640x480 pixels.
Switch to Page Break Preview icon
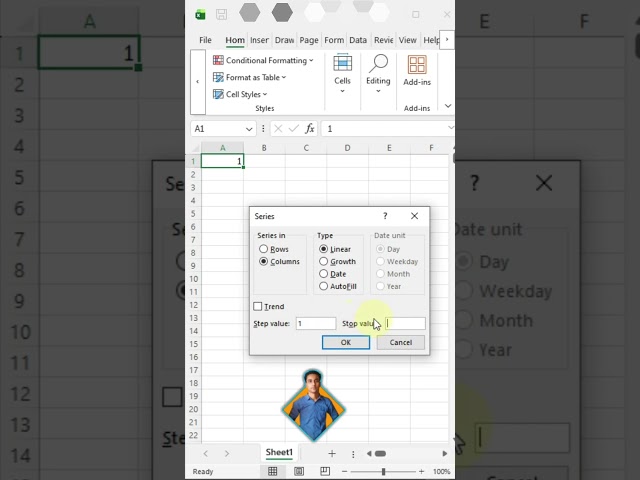[325, 471]
